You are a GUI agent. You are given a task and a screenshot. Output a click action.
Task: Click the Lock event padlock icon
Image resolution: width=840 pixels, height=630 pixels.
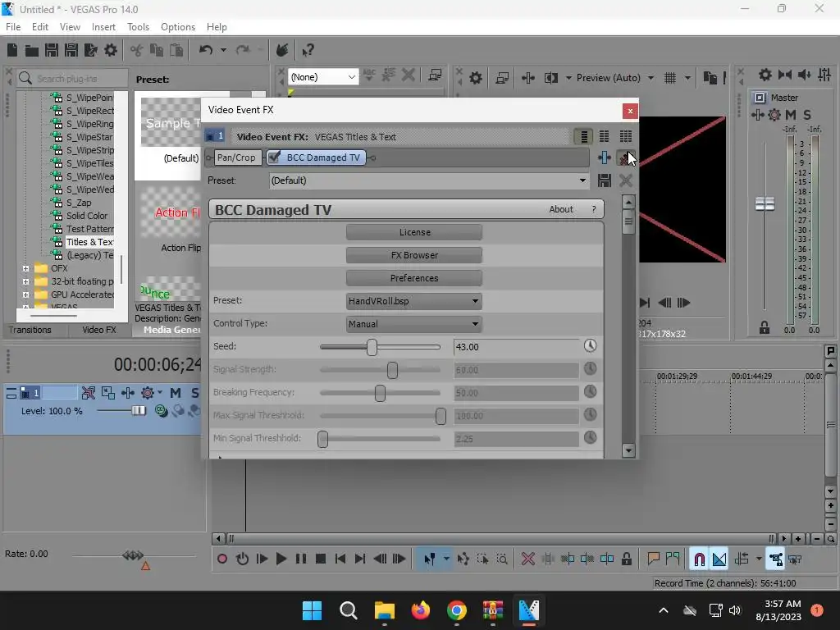[626, 559]
